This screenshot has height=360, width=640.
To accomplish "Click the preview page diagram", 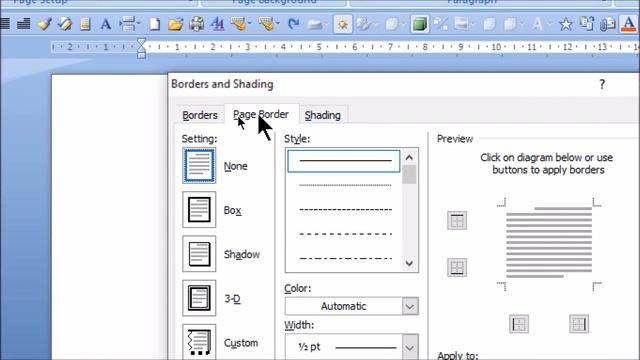I will coord(549,244).
